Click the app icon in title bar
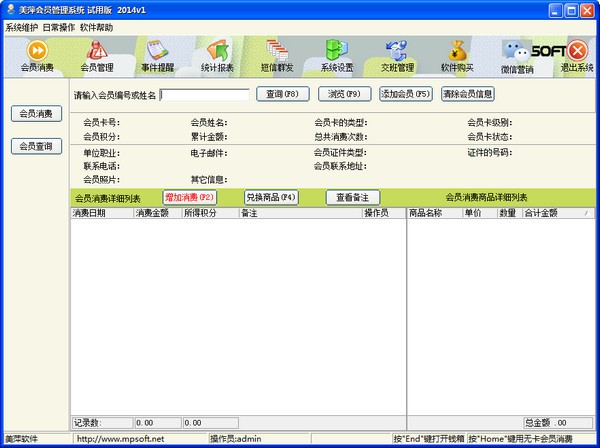 click(10, 10)
